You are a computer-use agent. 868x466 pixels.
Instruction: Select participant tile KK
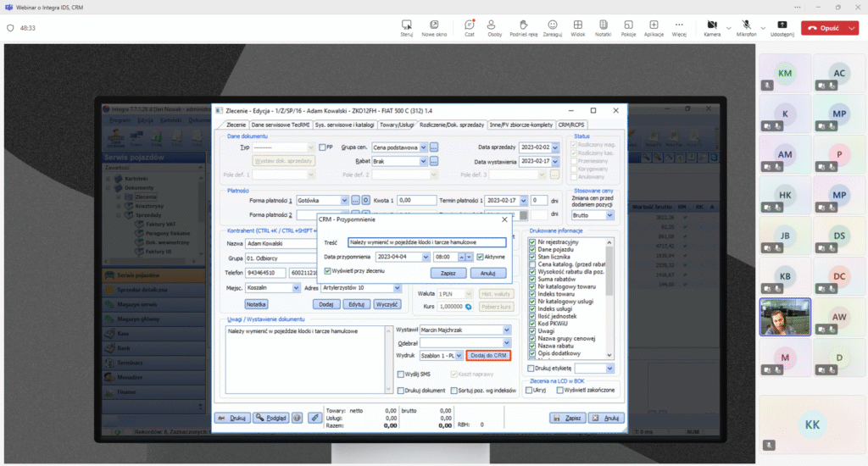(811, 424)
